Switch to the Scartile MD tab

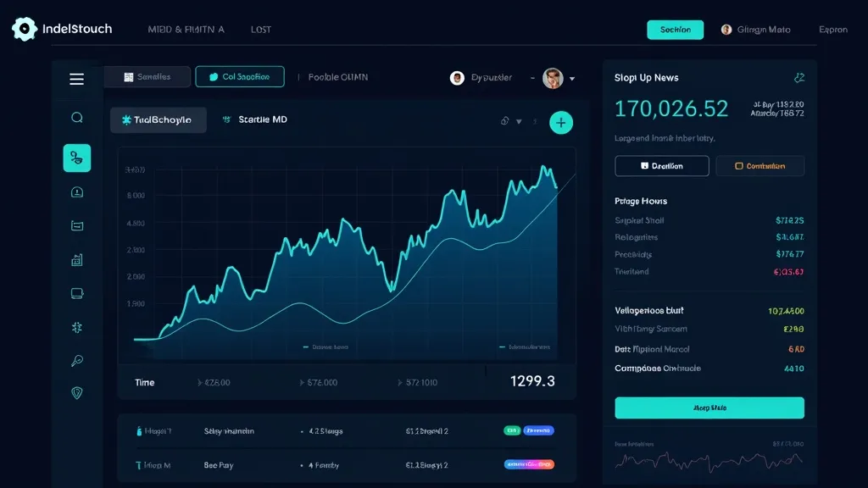point(263,119)
